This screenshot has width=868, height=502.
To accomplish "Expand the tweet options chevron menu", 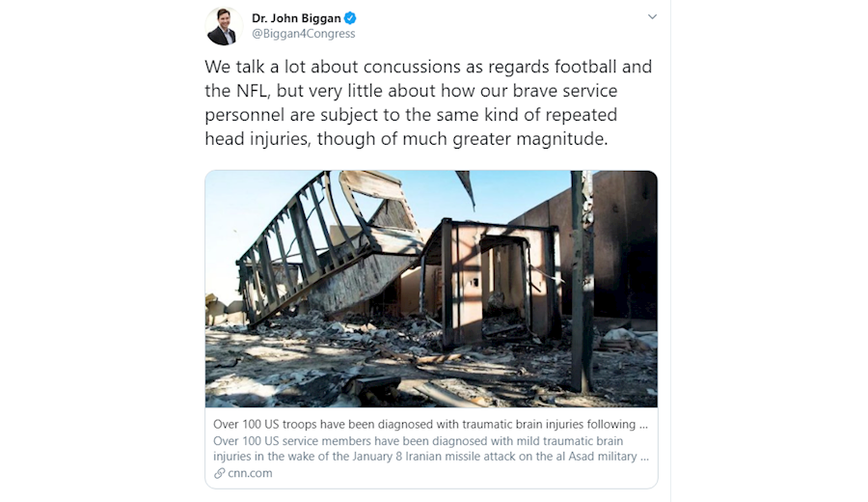I will click(652, 16).
